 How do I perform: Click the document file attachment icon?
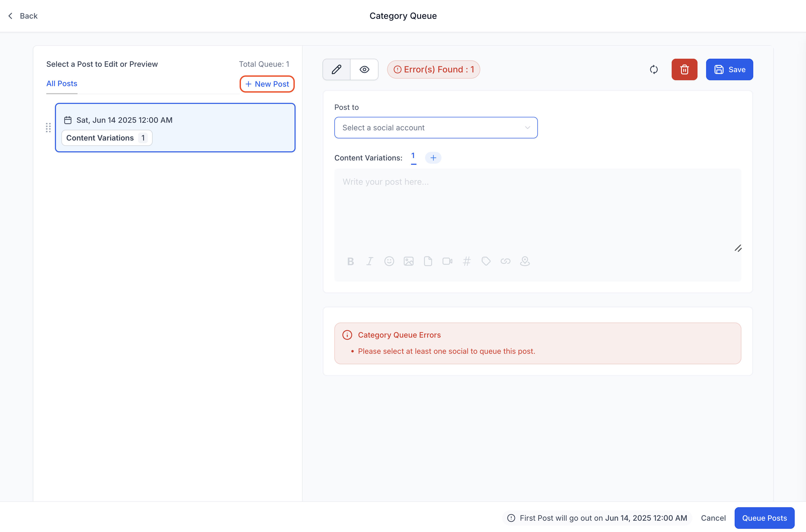pos(428,261)
